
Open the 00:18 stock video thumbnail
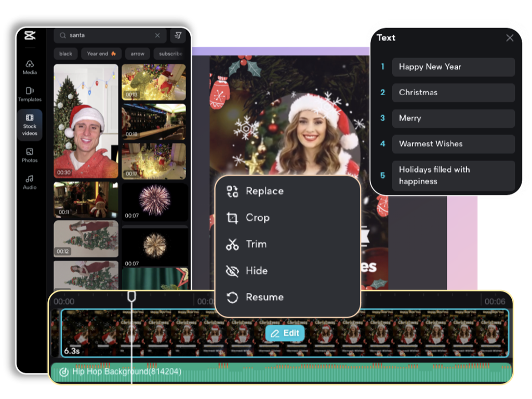pyautogui.click(x=154, y=122)
